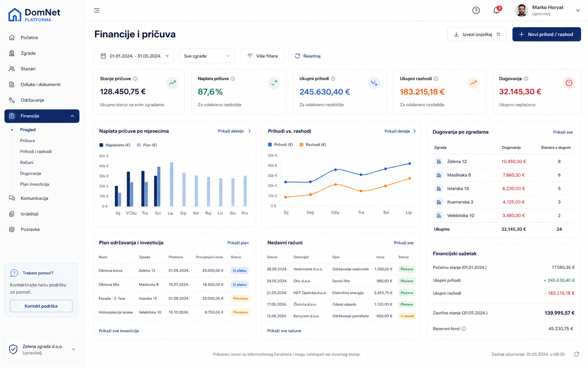588x368 pixels.
Task: Toggle the Rashodi (€) legend swatch
Action: tap(301, 145)
